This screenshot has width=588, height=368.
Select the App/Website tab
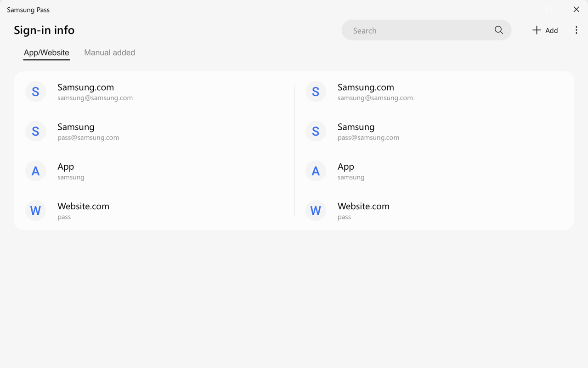click(x=46, y=53)
